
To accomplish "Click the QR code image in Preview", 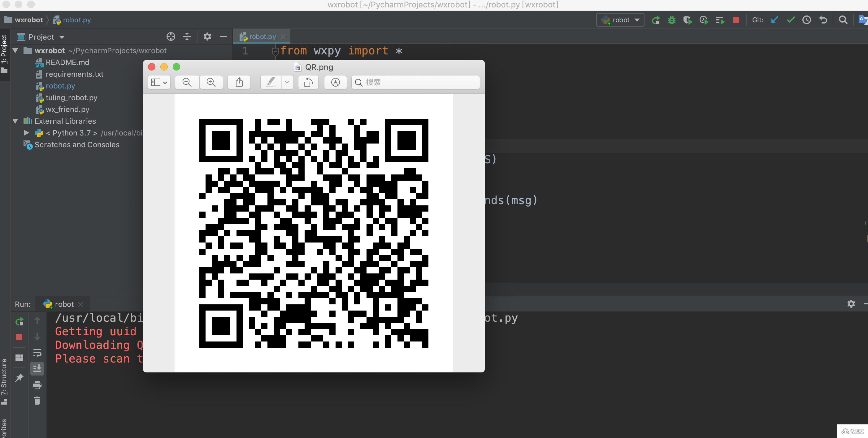I will [x=314, y=233].
